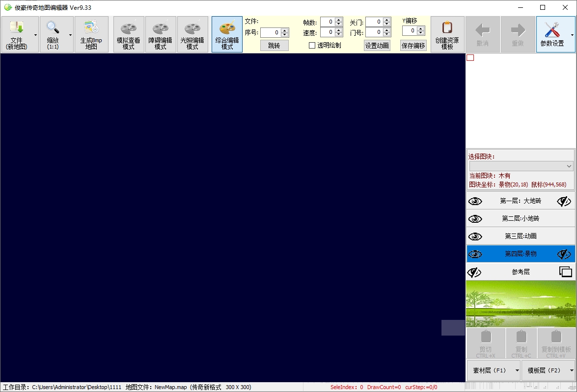Toggle eye visibility for 第二层:小地砖
This screenshot has height=392, width=577.
point(475,219)
